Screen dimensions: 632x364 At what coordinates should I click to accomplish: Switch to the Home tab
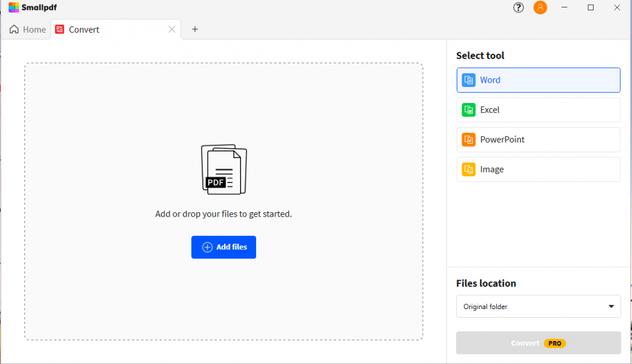[x=28, y=30]
